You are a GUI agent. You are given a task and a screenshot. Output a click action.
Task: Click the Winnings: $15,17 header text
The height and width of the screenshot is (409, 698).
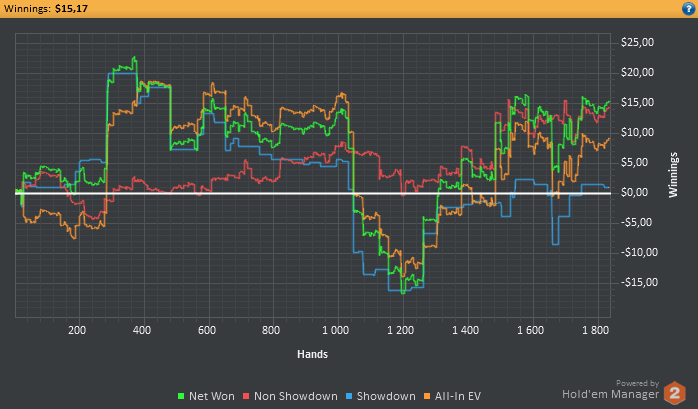46,8
